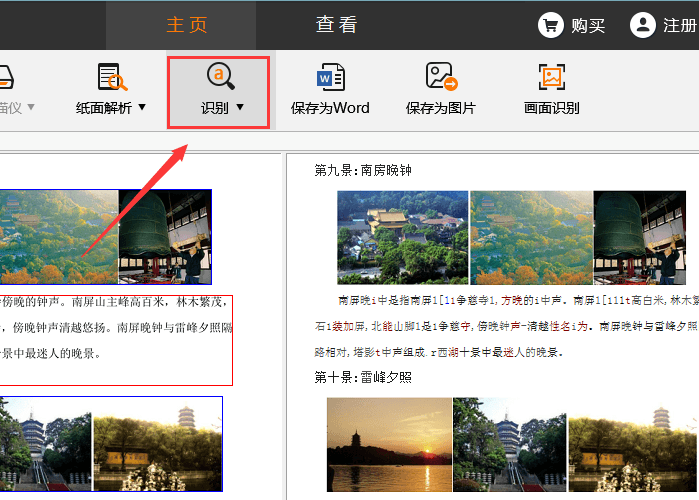Click the aerial temple photo in the result pane
699x500 pixels.
(x=403, y=238)
